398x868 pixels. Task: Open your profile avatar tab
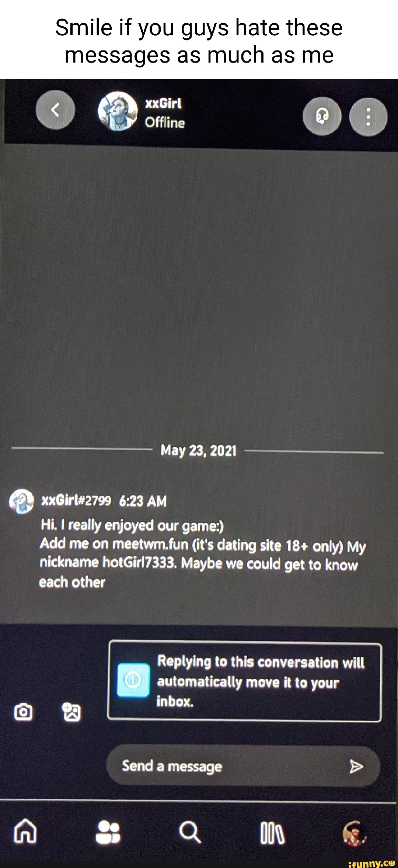pos(355,833)
